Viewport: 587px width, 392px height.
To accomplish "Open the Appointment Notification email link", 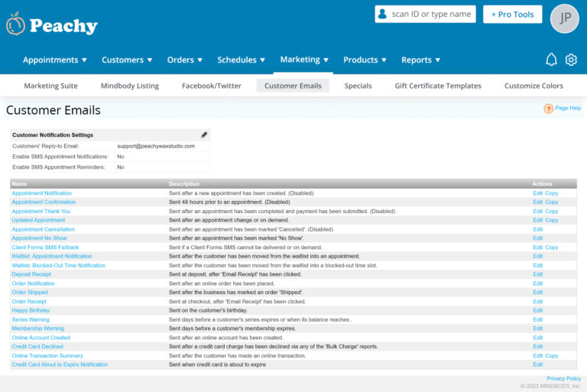I will pyautogui.click(x=41, y=193).
